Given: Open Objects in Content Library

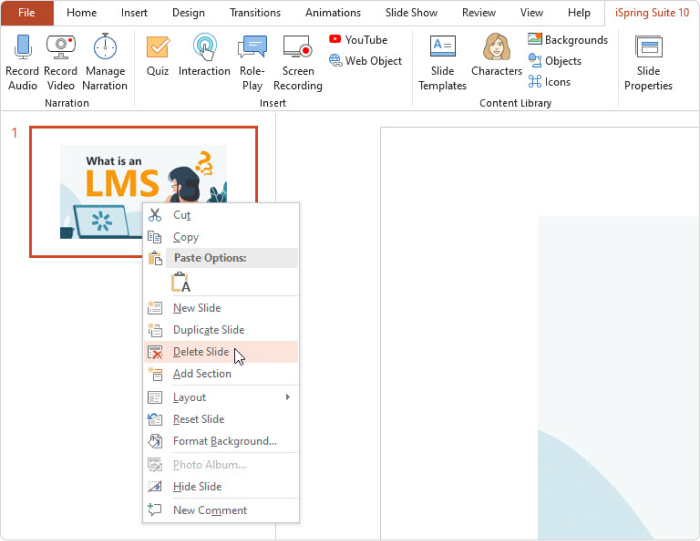Looking at the screenshot, I should (554, 61).
